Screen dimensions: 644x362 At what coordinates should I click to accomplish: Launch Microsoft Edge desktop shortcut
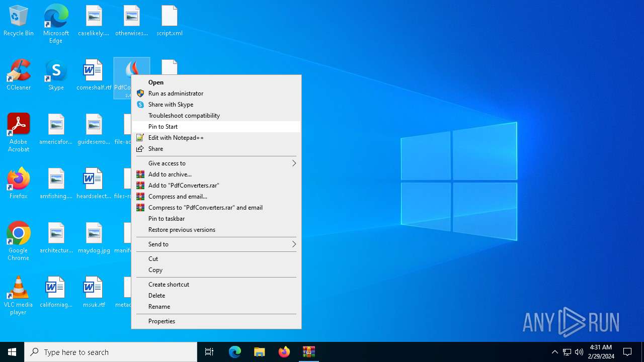[x=56, y=24]
